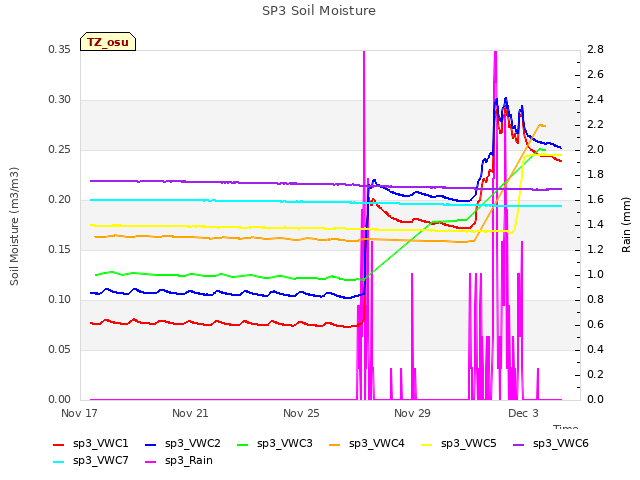Click the Nov 25 x-axis tick label

(x=301, y=413)
